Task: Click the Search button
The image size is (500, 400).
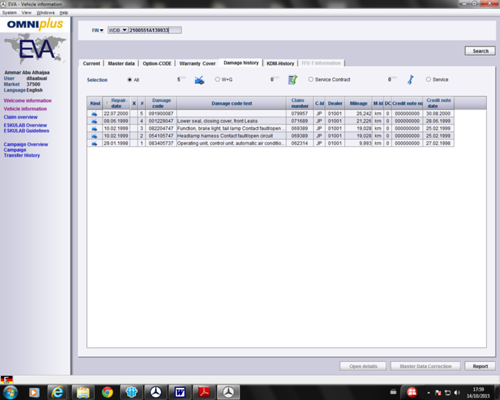Action: [x=480, y=51]
